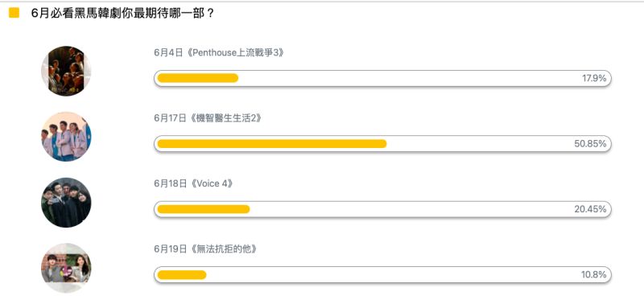Click the 50.85% result value
644x296 pixels.
point(590,144)
